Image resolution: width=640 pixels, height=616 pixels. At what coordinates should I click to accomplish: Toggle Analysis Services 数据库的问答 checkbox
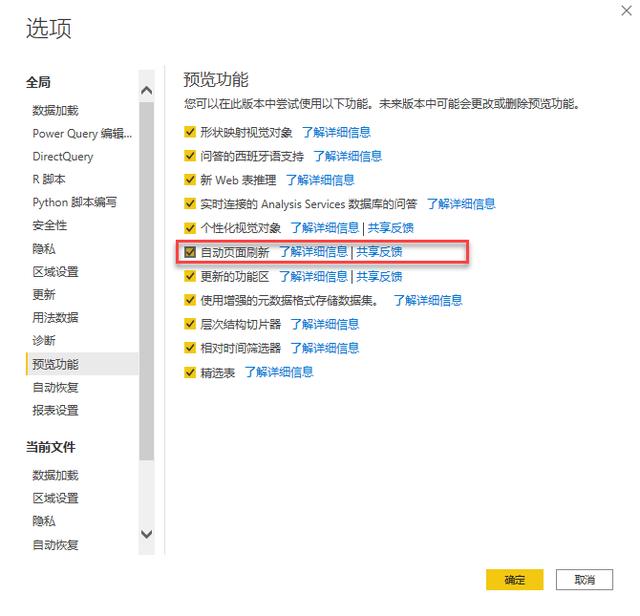(x=190, y=204)
